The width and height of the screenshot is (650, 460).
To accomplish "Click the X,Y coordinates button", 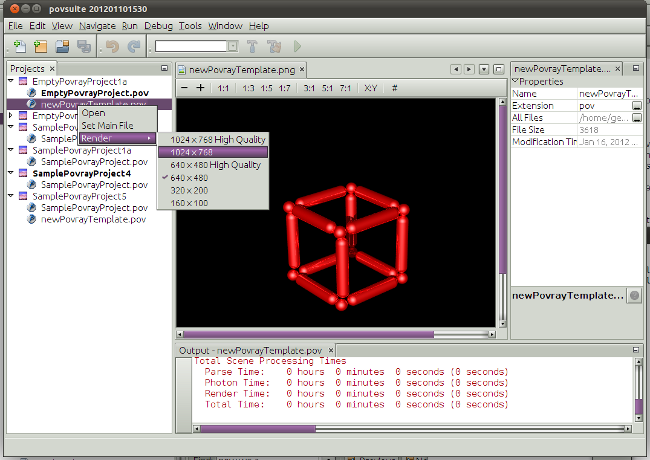I will coord(370,88).
